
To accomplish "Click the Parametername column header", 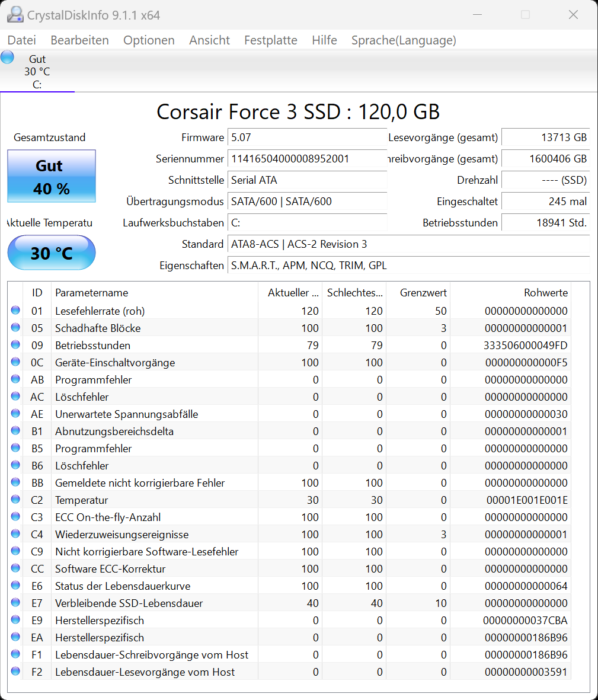I will [x=155, y=293].
